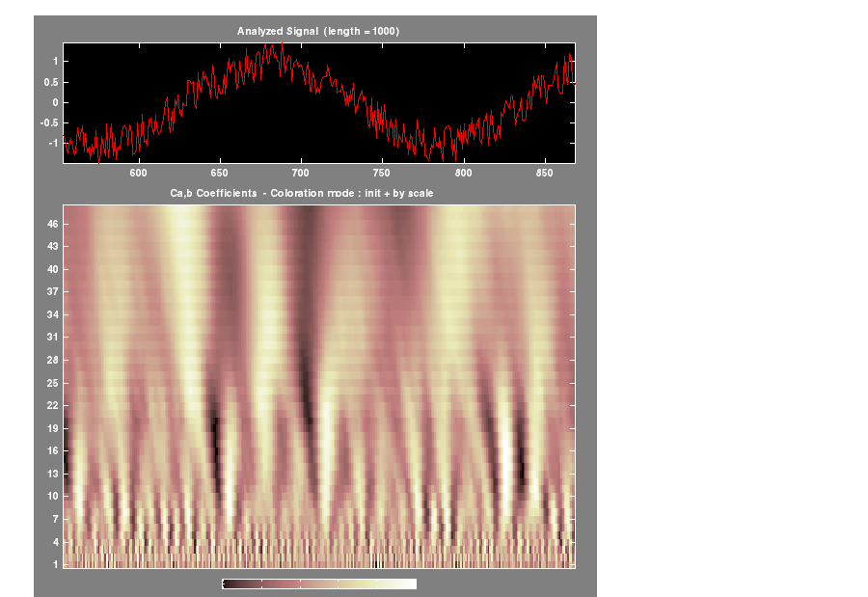
Task: Click scale label 43 on scalogram axis
Action: tap(53, 246)
